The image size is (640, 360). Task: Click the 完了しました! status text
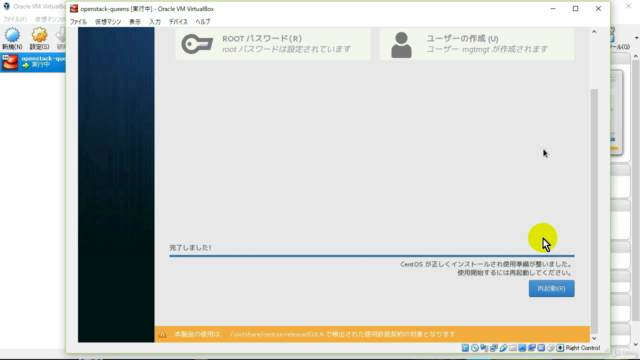pos(190,247)
